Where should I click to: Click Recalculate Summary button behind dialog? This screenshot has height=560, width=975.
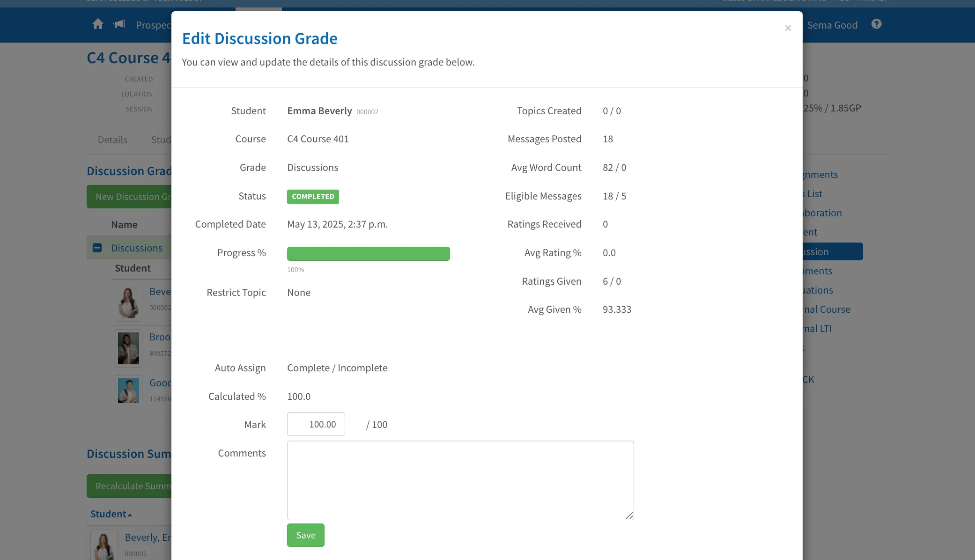tap(129, 486)
